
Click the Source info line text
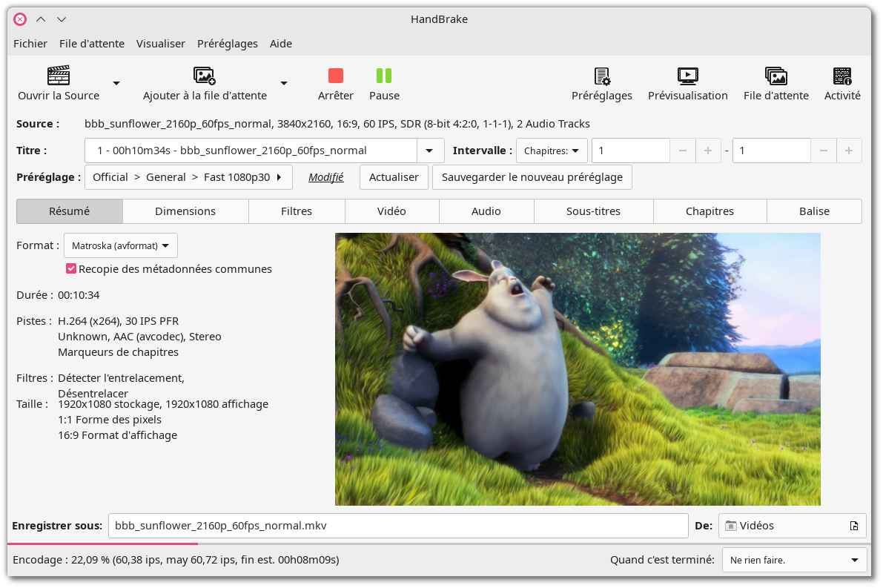pyautogui.click(x=337, y=124)
